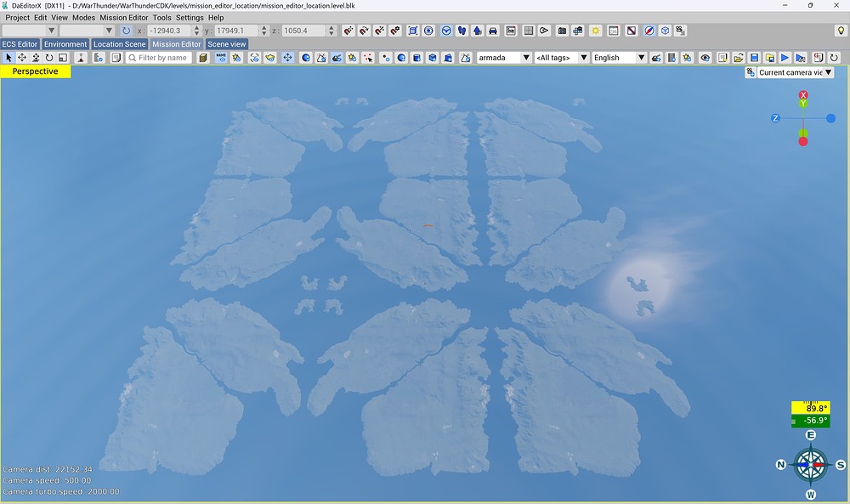Viewport: 850px width, 504px height.
Task: Click the camera with grid icon
Action: pyautogui.click(x=578, y=31)
